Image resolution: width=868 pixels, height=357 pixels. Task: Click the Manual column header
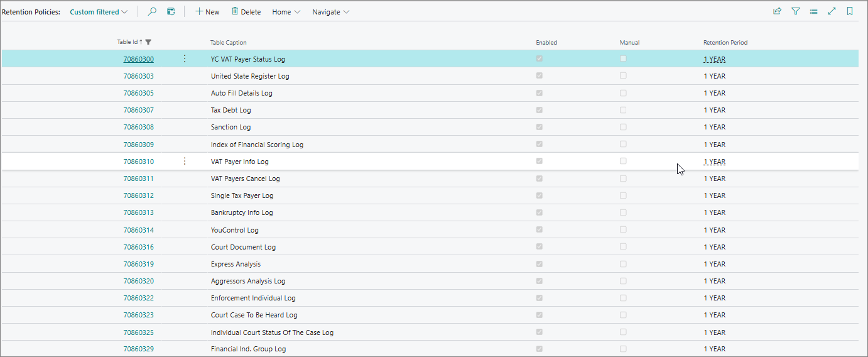629,43
